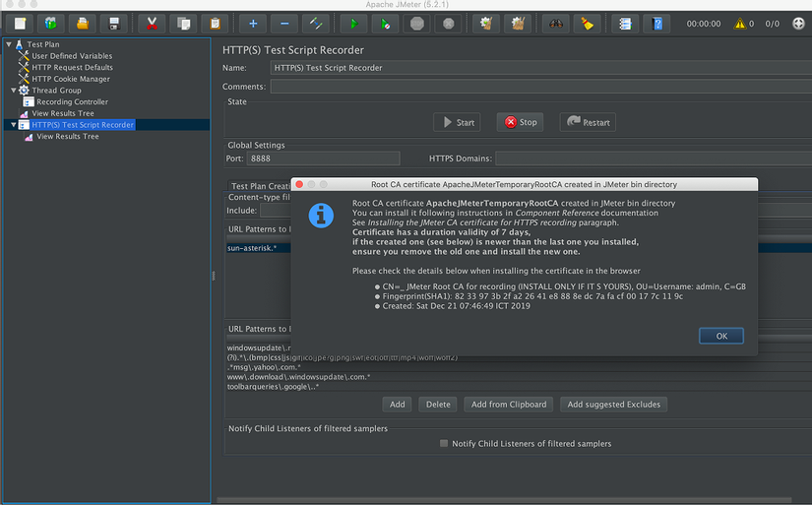Start test without pauses icon
The width and height of the screenshot is (812, 505).
[x=385, y=24]
